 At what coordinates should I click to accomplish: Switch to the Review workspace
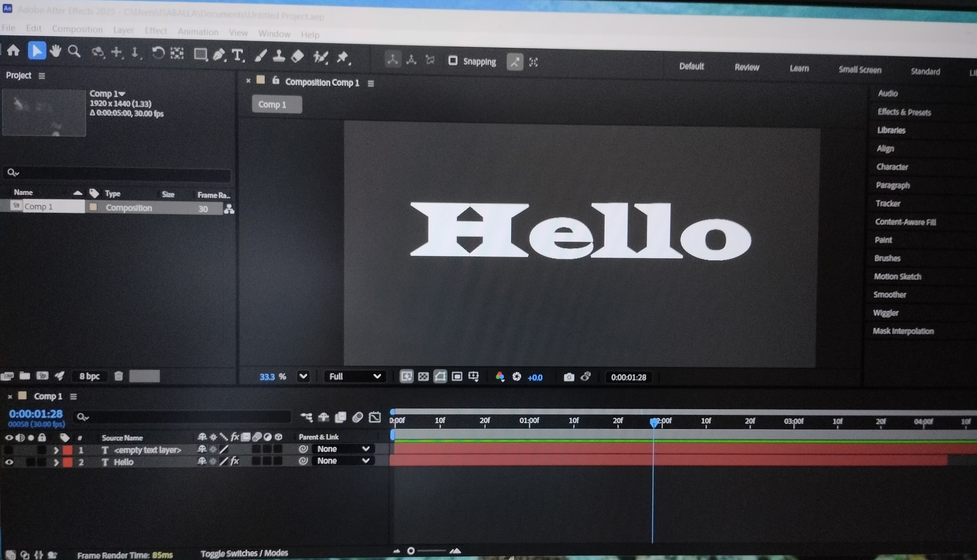(x=746, y=67)
